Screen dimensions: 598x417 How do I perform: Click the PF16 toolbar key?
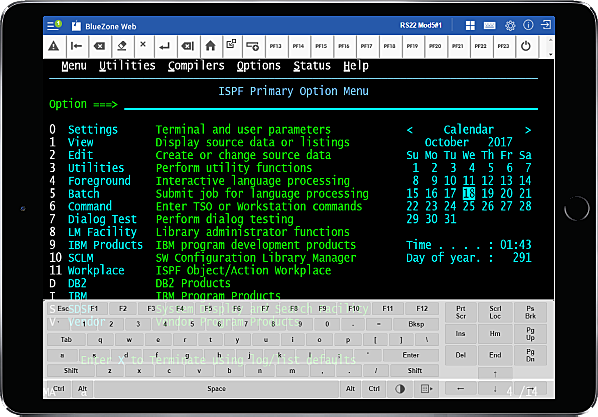click(x=344, y=46)
